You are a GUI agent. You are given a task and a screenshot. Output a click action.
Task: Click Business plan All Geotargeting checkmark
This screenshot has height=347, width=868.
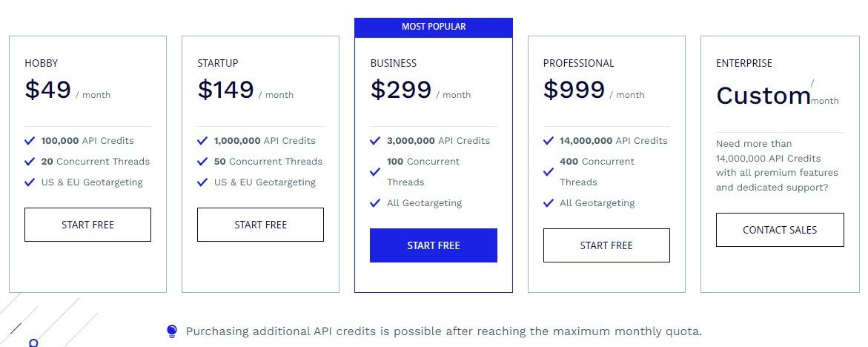click(375, 203)
